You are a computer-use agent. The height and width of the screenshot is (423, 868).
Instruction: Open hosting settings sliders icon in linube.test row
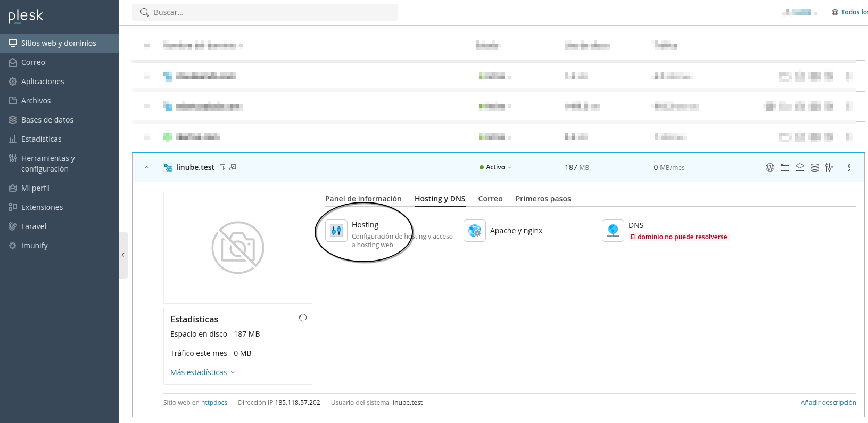(830, 167)
